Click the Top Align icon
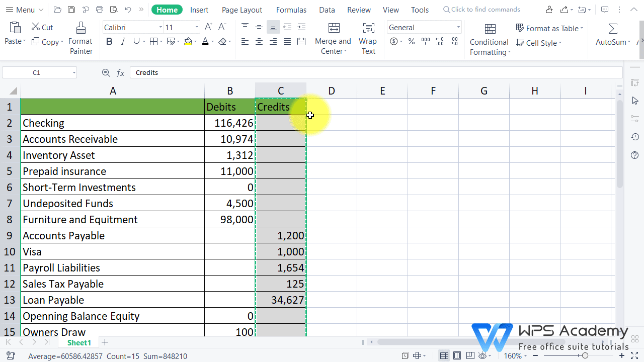 click(245, 27)
